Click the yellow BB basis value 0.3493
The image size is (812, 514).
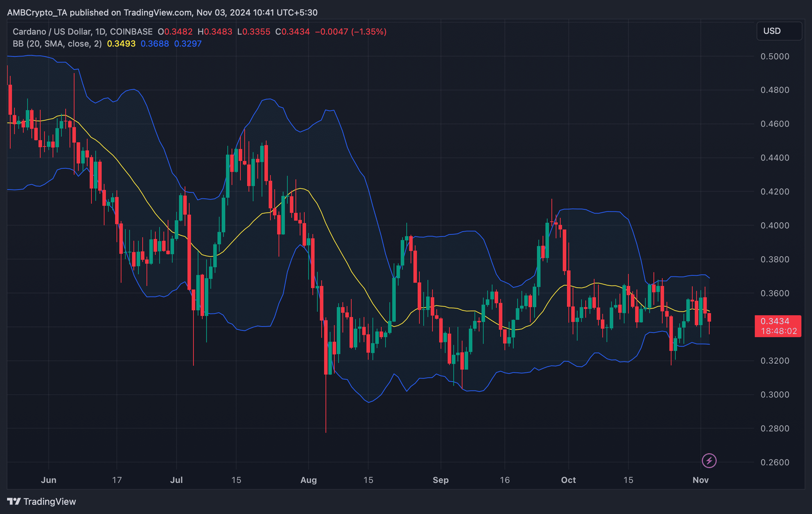click(121, 44)
